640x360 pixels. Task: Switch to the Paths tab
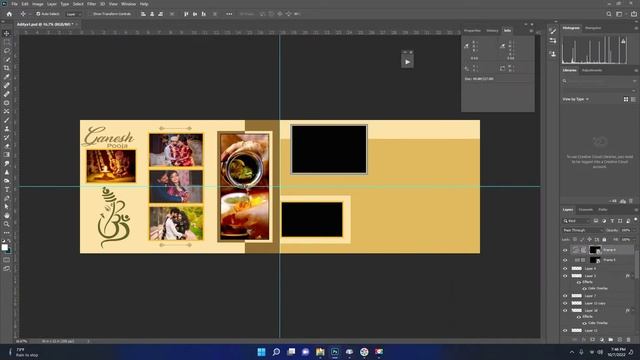[603, 210]
